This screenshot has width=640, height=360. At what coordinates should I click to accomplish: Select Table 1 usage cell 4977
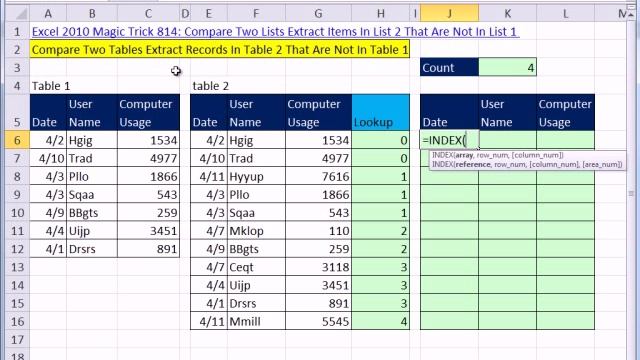149,158
